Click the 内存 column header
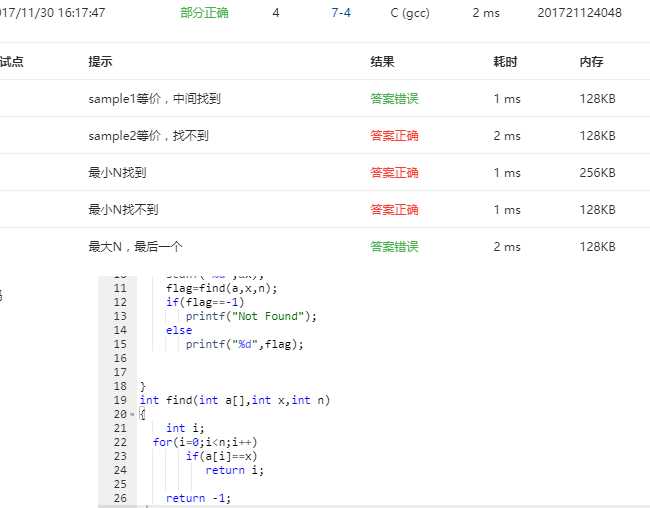Viewport: 650px width, 508px height. point(591,61)
